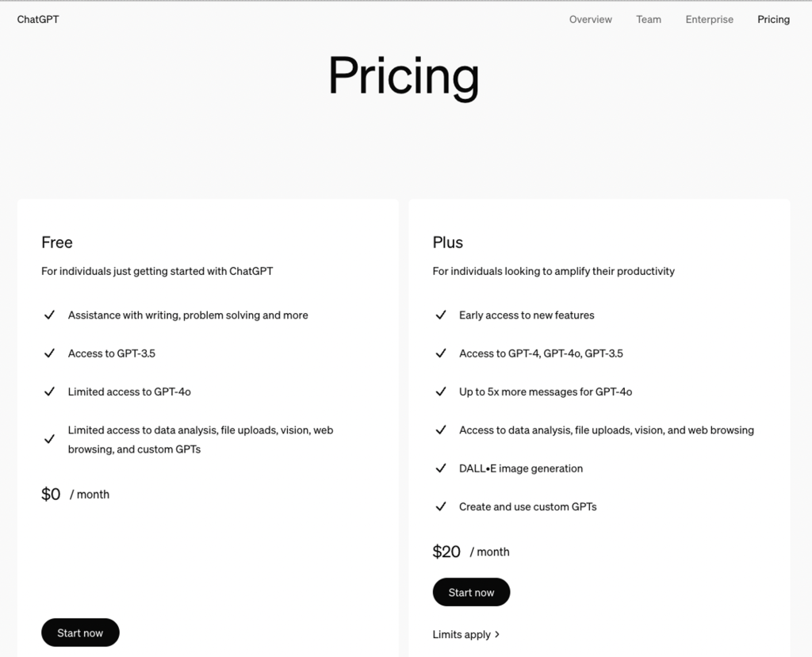Click checkmark beside Plus data analysis feature
812x657 pixels.
click(441, 430)
